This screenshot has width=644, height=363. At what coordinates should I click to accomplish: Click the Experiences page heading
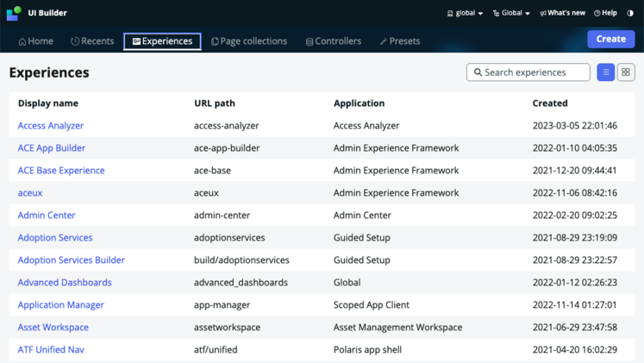(x=49, y=72)
